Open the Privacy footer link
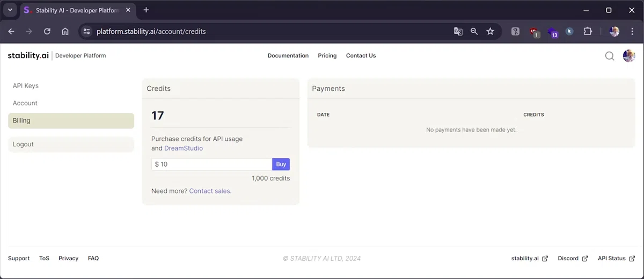This screenshot has height=279, width=644. 68,259
